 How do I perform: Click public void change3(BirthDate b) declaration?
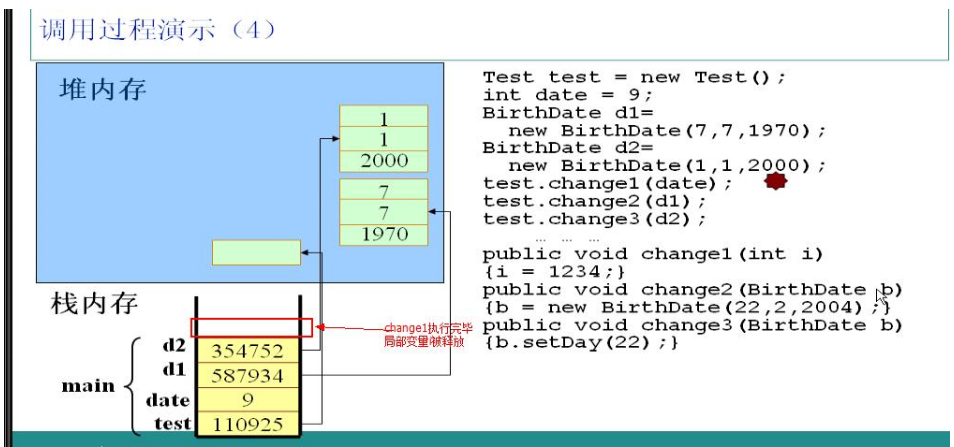click(x=692, y=325)
